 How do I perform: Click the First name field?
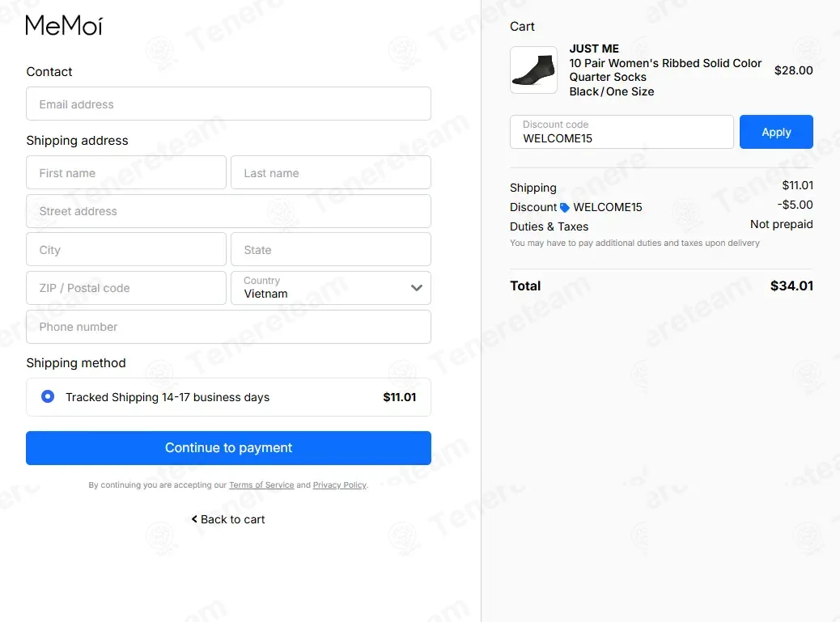coord(126,172)
